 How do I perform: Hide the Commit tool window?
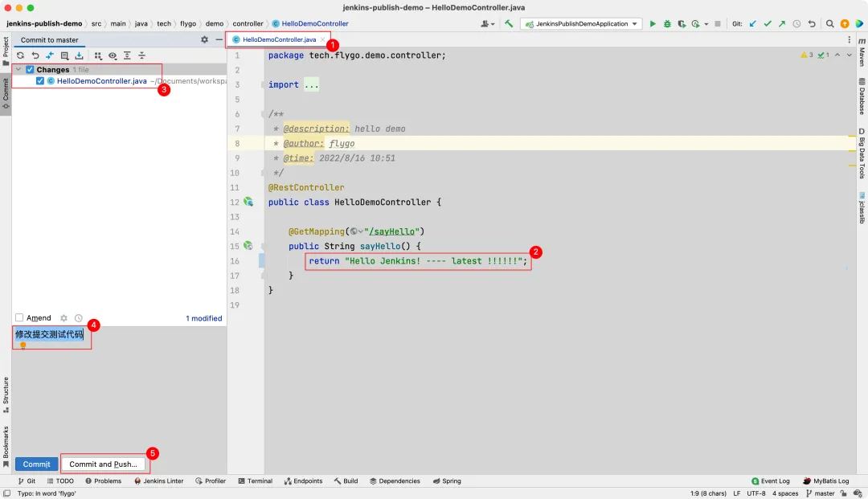pos(219,40)
